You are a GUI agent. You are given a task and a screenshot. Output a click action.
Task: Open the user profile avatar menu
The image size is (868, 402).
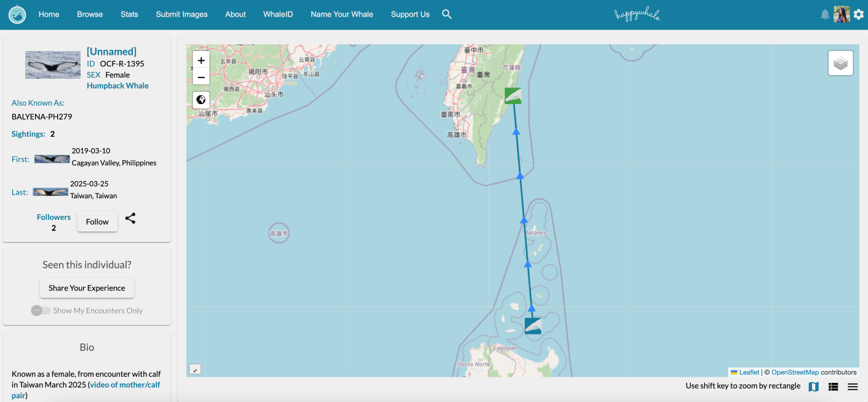(x=842, y=14)
